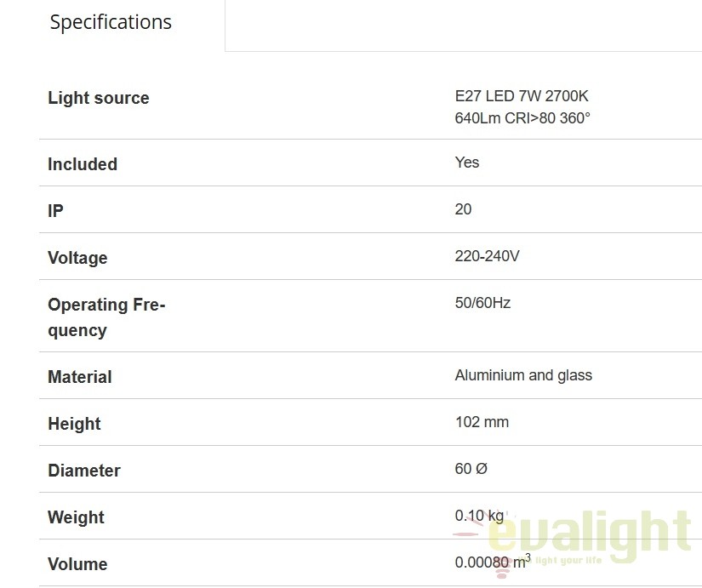Select the Voltage row label
The image size is (702, 588).
tap(77, 258)
